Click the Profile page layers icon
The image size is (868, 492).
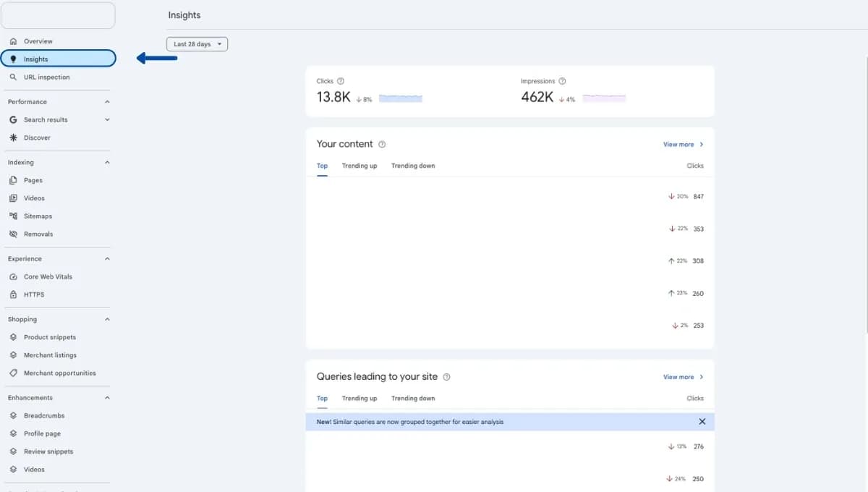tap(13, 434)
